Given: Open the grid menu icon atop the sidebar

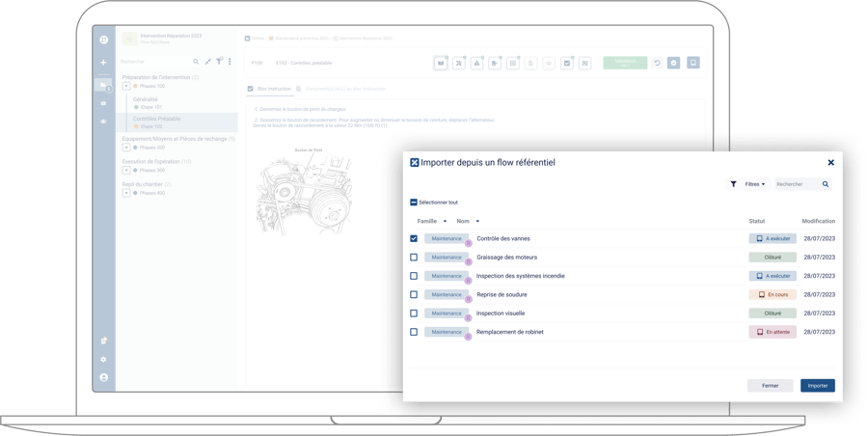Looking at the screenshot, I should (x=103, y=40).
